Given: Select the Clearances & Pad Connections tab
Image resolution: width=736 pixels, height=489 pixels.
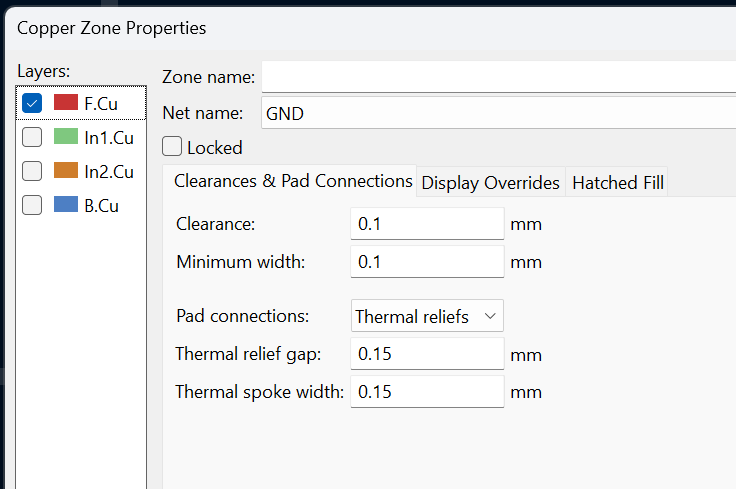Looking at the screenshot, I should [293, 181].
